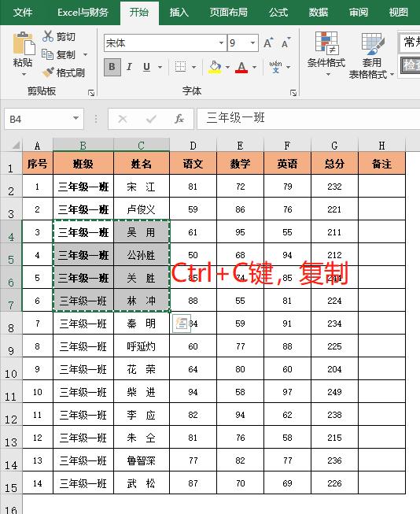Click name cell 卢俊义
The height and width of the screenshot is (514, 420).
(142, 209)
